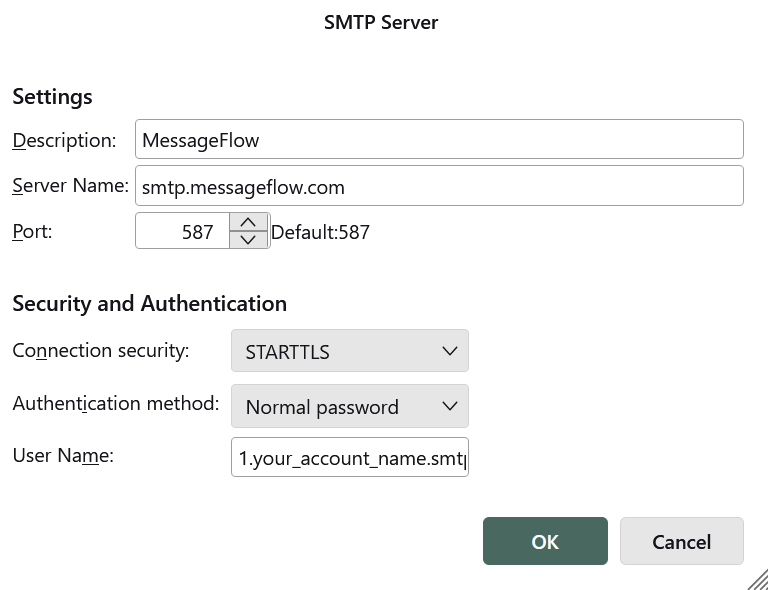Screen dimensions: 768x590
Task: Click the User Name label
Action: tap(63, 456)
